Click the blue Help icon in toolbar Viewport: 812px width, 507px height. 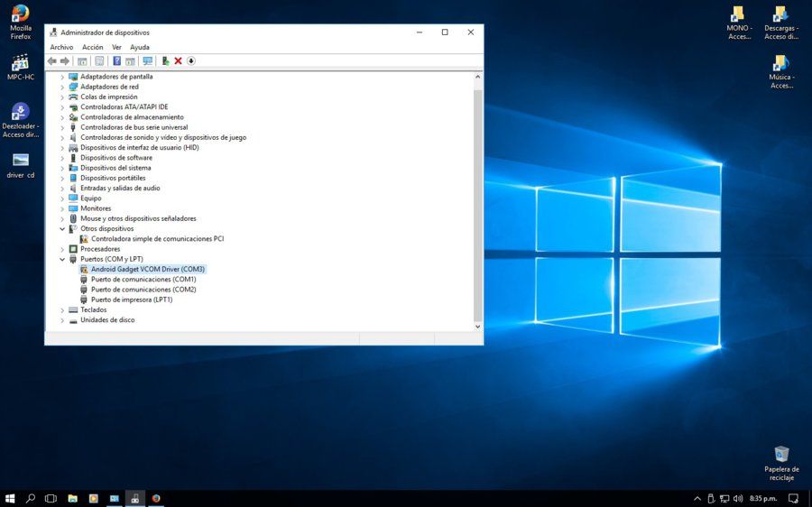pos(117,61)
